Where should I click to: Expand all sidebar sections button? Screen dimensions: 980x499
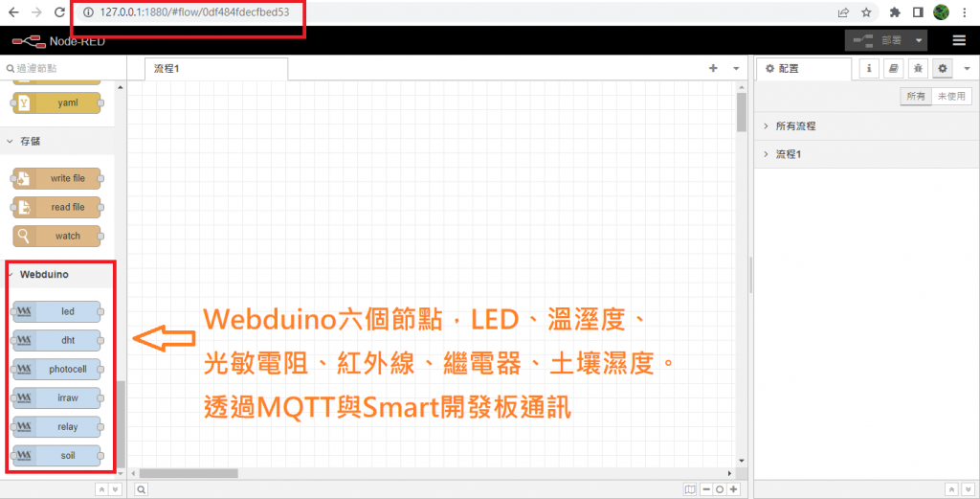(x=967, y=489)
